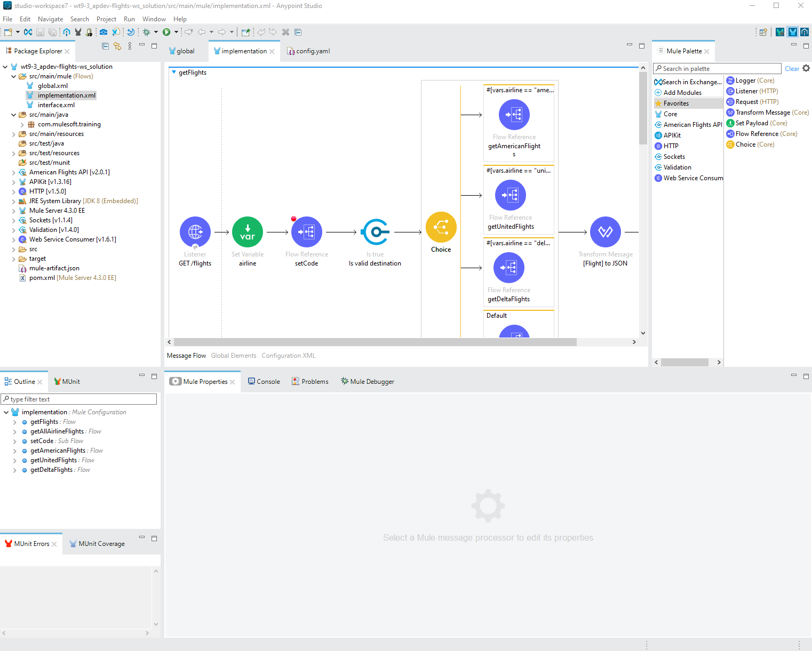Collapse the getFlights flow disclosure triangle

click(x=173, y=72)
